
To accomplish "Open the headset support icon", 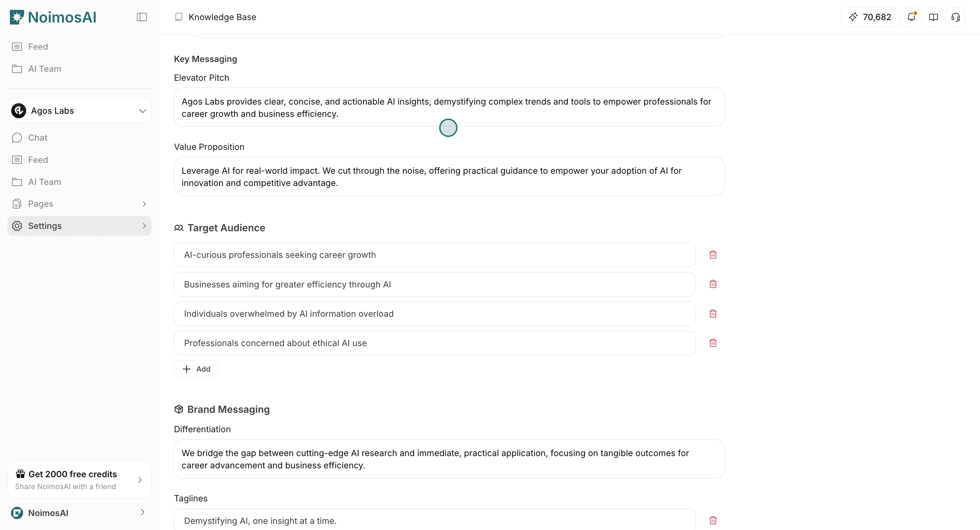I will click(x=955, y=17).
